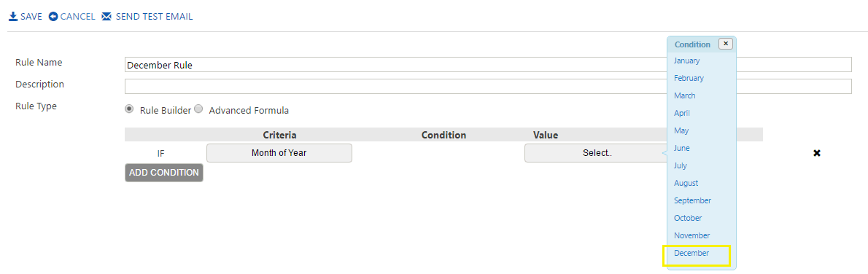Screen dimensions: 868x274
Task: Open the Select.. value dropdown
Action: pos(597,153)
